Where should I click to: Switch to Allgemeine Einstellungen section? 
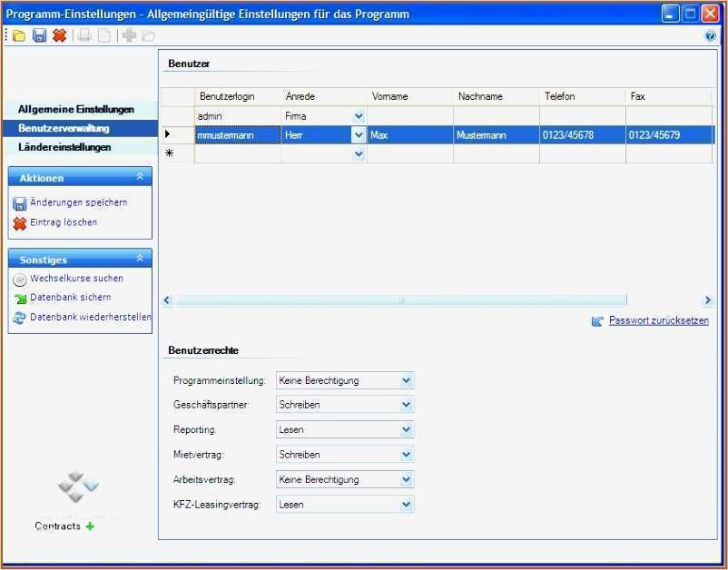point(76,109)
